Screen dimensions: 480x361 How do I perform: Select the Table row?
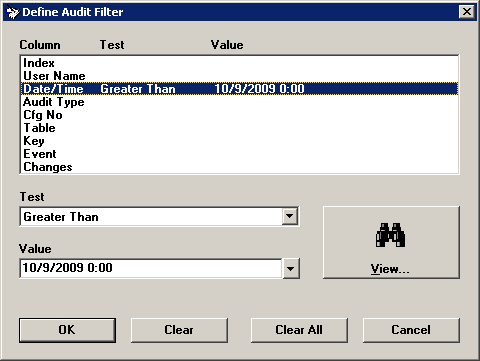pyautogui.click(x=240, y=128)
